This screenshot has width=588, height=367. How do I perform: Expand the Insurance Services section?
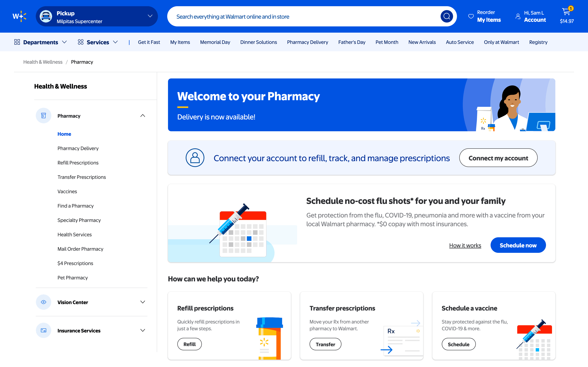pos(143,330)
